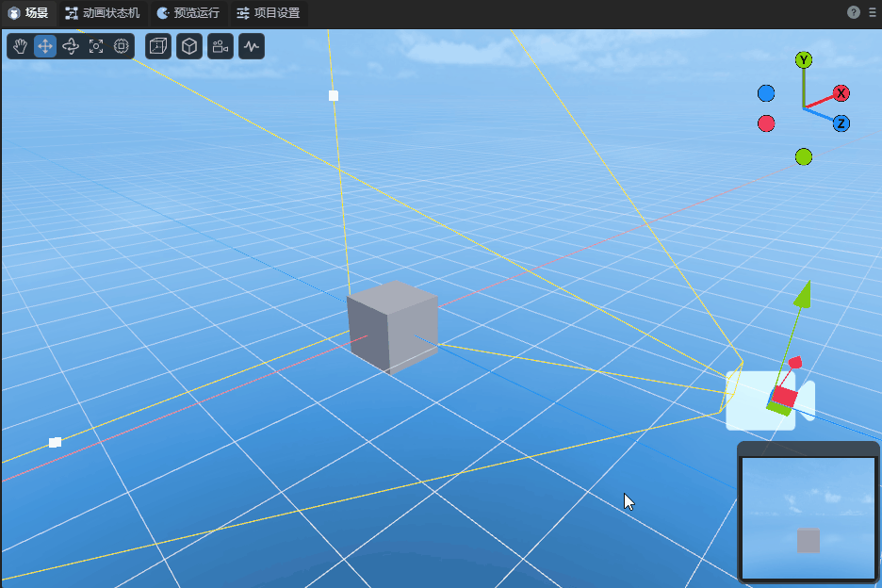Click the blue Z axis gizmo handle

tap(841, 123)
